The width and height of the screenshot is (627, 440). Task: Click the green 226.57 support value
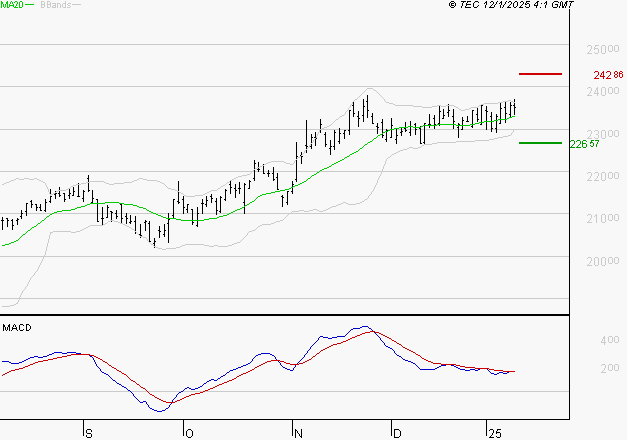point(584,144)
